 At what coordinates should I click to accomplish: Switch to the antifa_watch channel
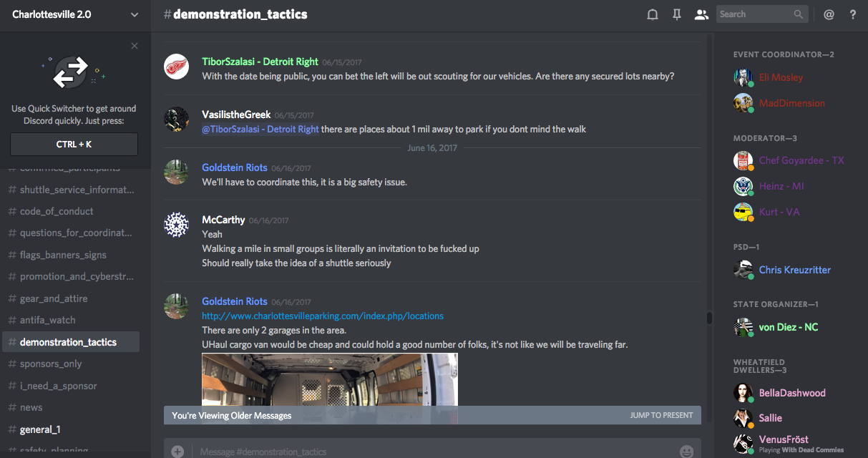point(47,320)
